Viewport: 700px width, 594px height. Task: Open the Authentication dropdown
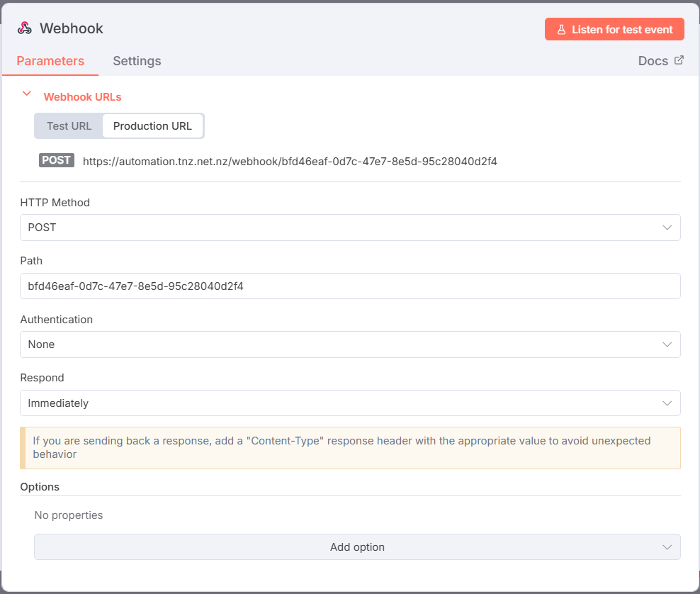(350, 344)
